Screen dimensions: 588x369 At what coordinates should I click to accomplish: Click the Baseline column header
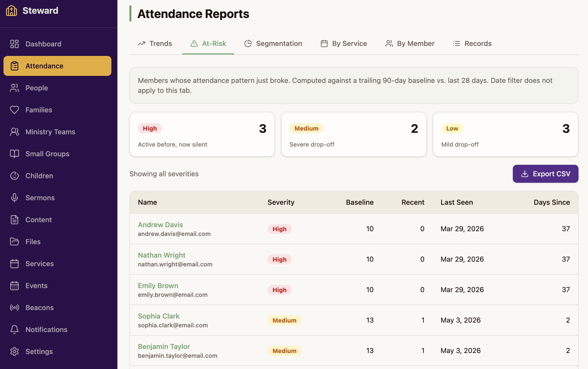[360, 202]
